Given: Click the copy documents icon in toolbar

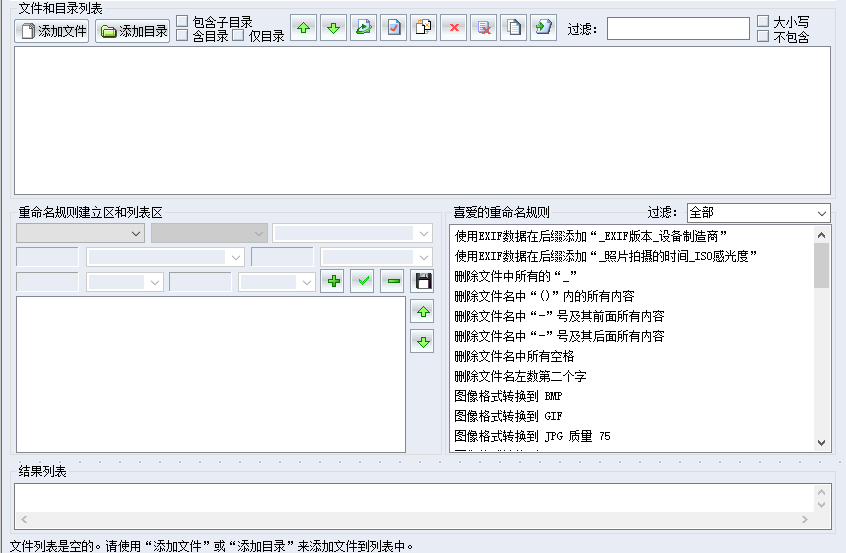Looking at the screenshot, I should [514, 28].
